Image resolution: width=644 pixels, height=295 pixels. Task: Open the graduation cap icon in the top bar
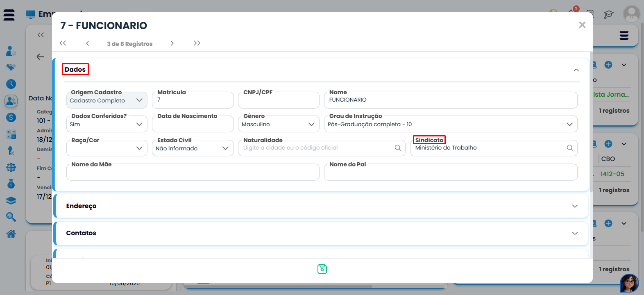pyautogui.click(x=609, y=15)
